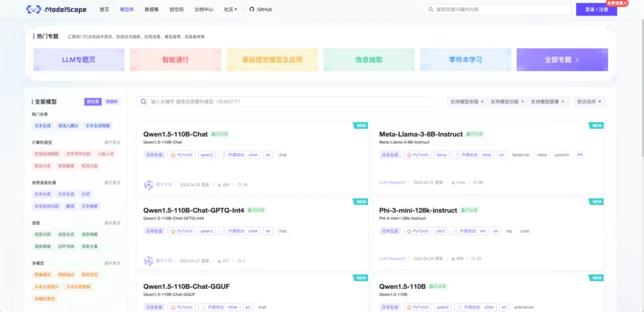Expand 展开更多 under 计算机视觉
Image resolution: width=644 pixels, height=312 pixels.
[112, 143]
